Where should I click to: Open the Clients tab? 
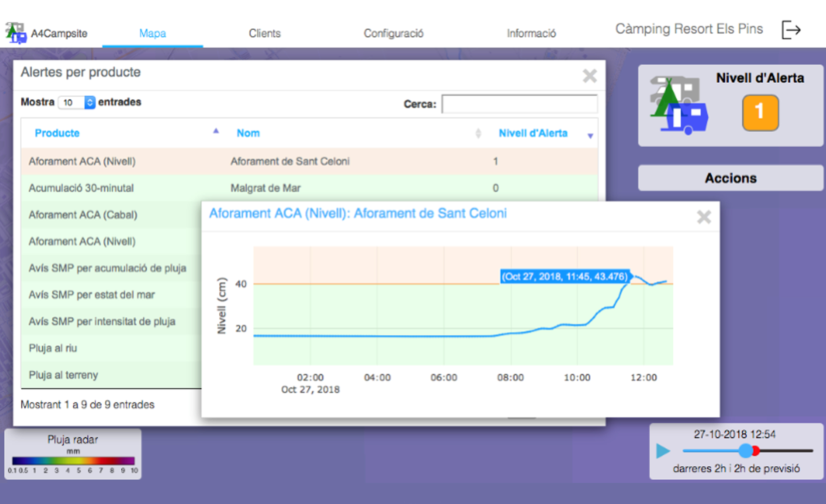point(264,33)
